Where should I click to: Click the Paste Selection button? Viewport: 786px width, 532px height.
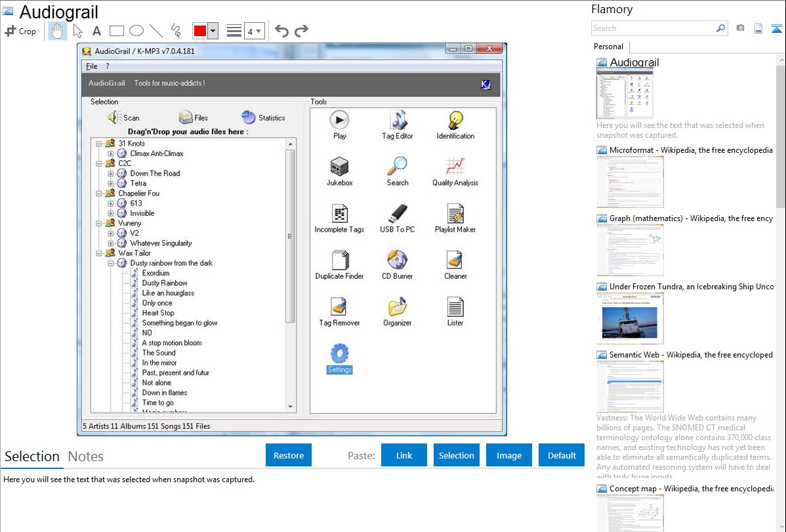(456, 455)
